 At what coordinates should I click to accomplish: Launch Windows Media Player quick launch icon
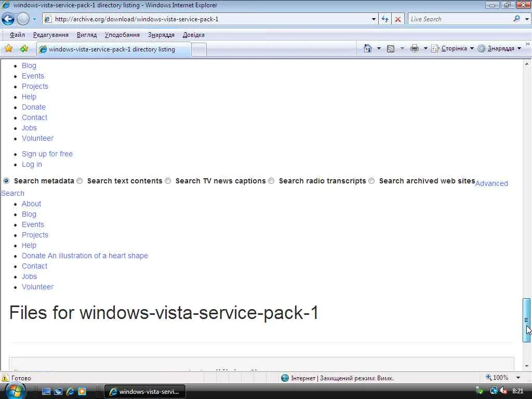[82, 392]
